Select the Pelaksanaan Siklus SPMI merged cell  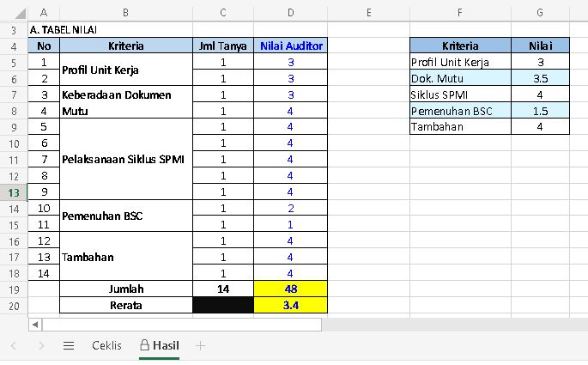125,160
